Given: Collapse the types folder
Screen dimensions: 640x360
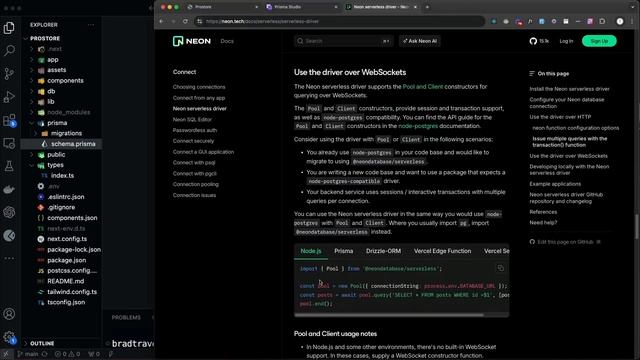Looking at the screenshot, I should pyautogui.click(x=55, y=165).
